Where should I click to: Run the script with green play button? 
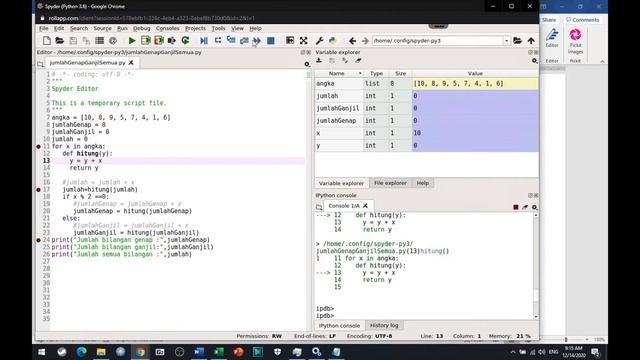pyautogui.click(x=132, y=40)
